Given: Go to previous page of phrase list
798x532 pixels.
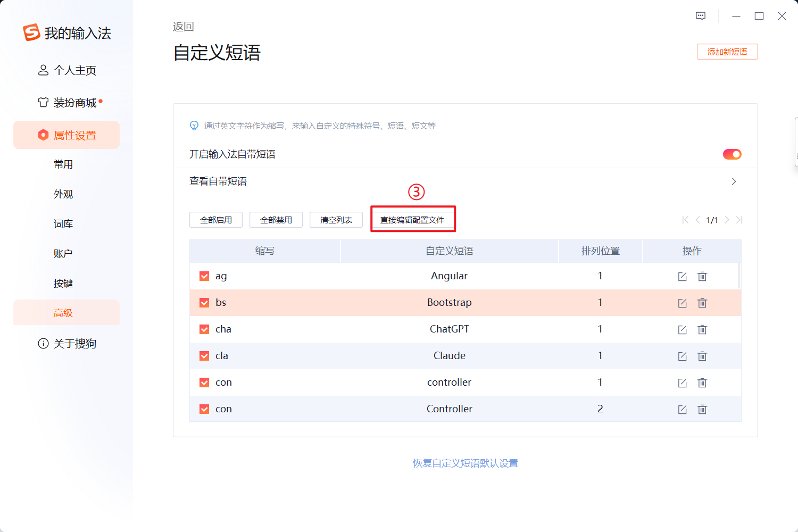Looking at the screenshot, I should 697,220.
